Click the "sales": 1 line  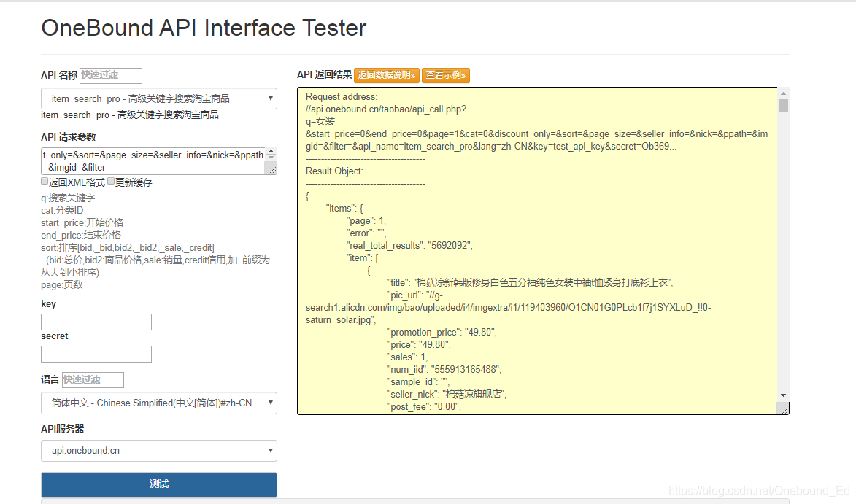coord(407,357)
